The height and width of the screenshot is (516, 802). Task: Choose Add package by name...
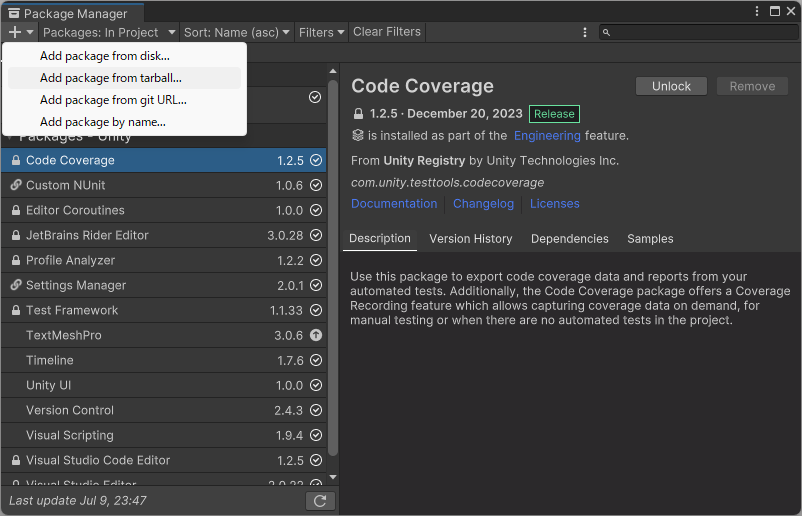pos(124,122)
